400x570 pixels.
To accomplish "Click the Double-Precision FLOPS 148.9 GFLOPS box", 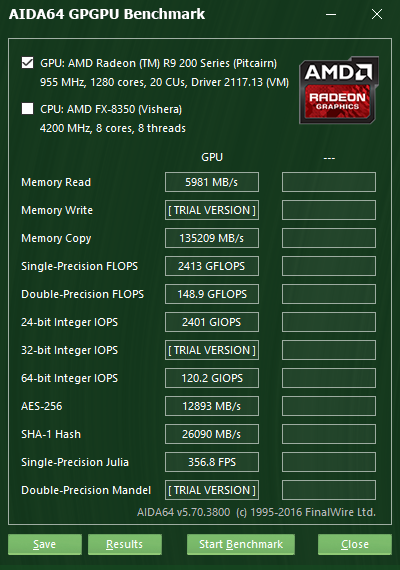I will 212,294.
